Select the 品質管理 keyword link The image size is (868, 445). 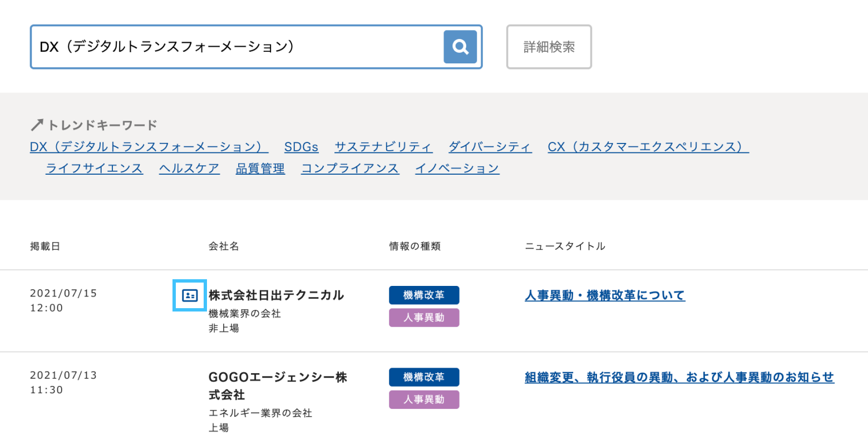pos(260,169)
